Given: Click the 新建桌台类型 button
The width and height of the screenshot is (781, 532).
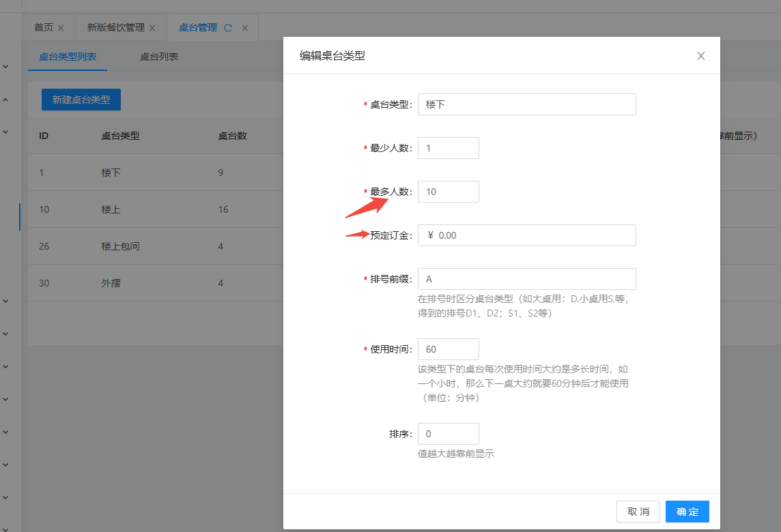Looking at the screenshot, I should (81, 100).
